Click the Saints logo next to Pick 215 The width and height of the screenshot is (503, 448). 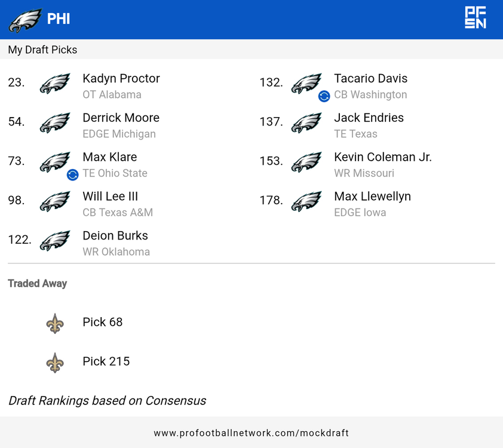tap(55, 363)
